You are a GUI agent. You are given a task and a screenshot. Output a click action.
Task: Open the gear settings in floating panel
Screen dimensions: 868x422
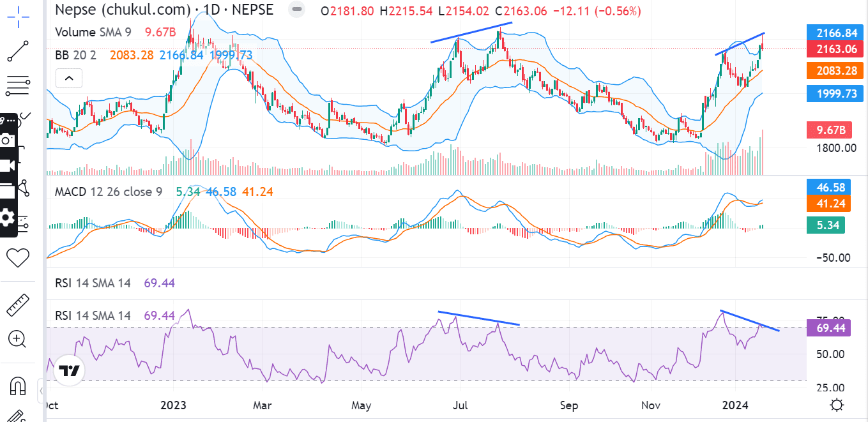coord(7,218)
